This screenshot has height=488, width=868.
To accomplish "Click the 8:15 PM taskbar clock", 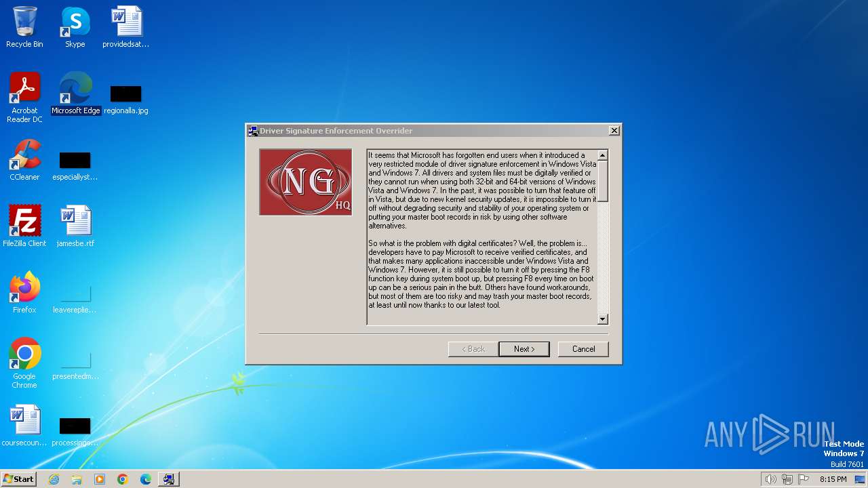I will [833, 479].
